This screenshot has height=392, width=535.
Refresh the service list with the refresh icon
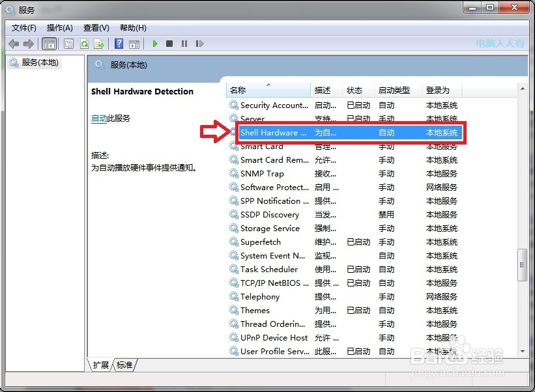(84, 43)
